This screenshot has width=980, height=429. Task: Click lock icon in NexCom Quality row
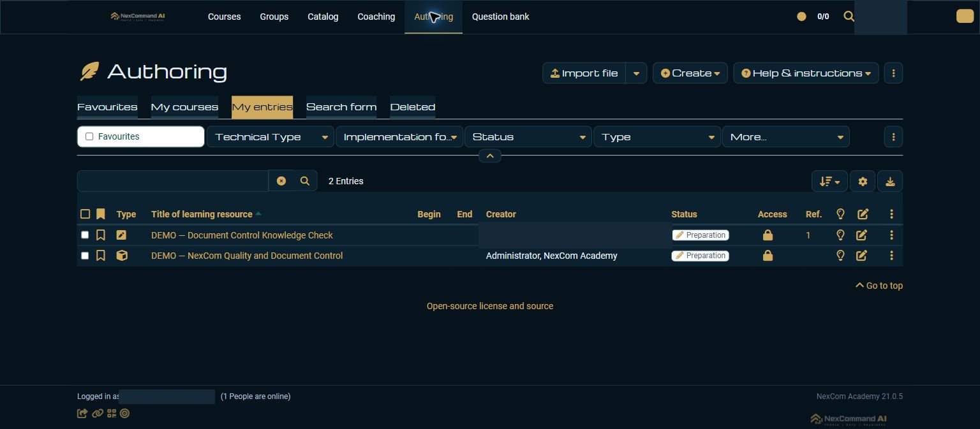point(768,256)
